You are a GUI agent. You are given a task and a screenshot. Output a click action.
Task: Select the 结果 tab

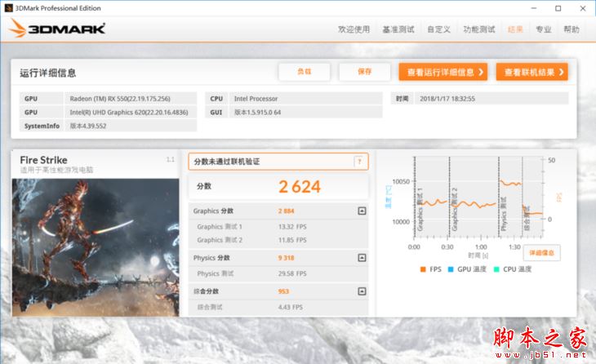pos(515,29)
